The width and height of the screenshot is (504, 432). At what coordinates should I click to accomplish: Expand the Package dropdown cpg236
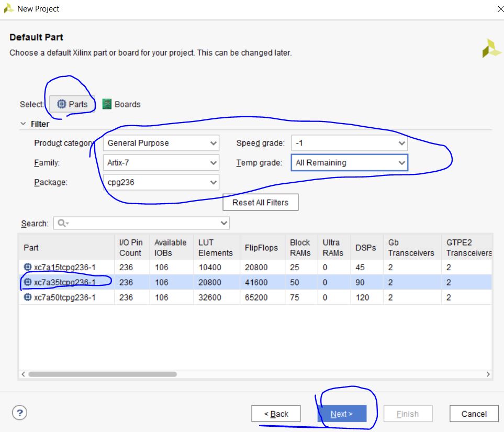point(161,182)
